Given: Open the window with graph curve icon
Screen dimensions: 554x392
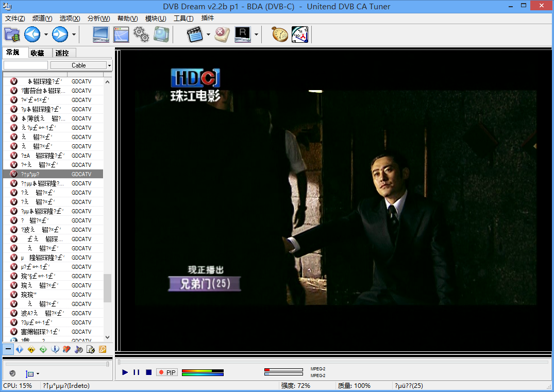Looking at the screenshot, I should [x=121, y=35].
